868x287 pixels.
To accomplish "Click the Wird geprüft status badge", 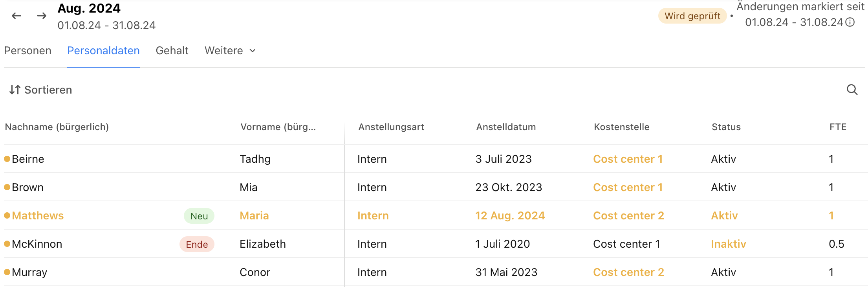I will [692, 16].
